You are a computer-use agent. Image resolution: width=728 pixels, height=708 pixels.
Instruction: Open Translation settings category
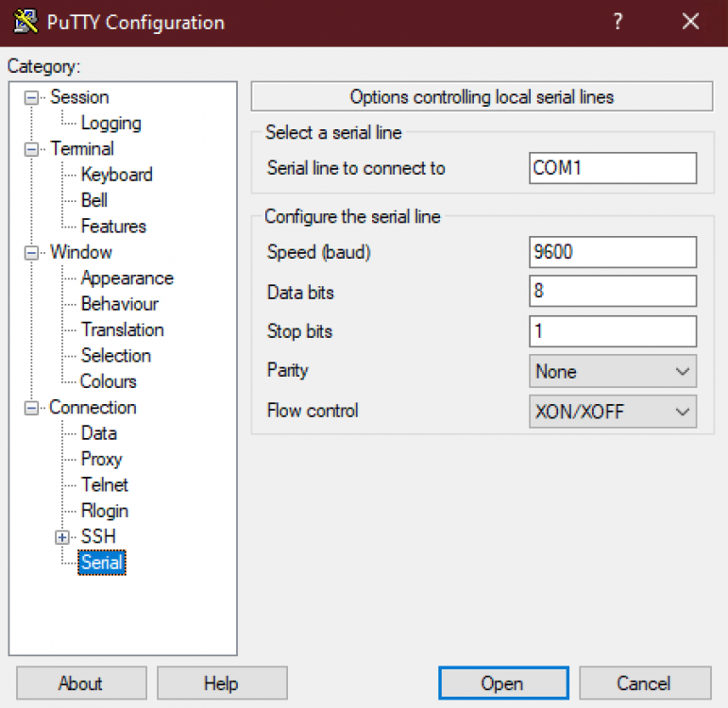(x=122, y=330)
